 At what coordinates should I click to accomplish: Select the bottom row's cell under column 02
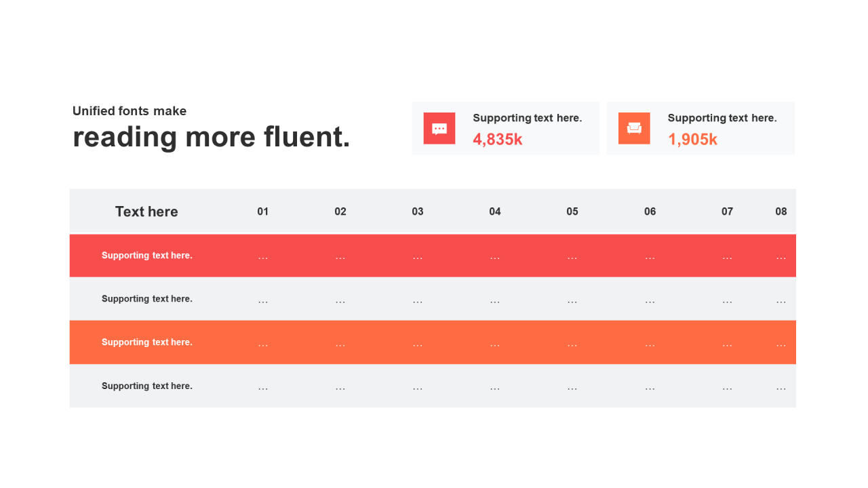tap(340, 388)
